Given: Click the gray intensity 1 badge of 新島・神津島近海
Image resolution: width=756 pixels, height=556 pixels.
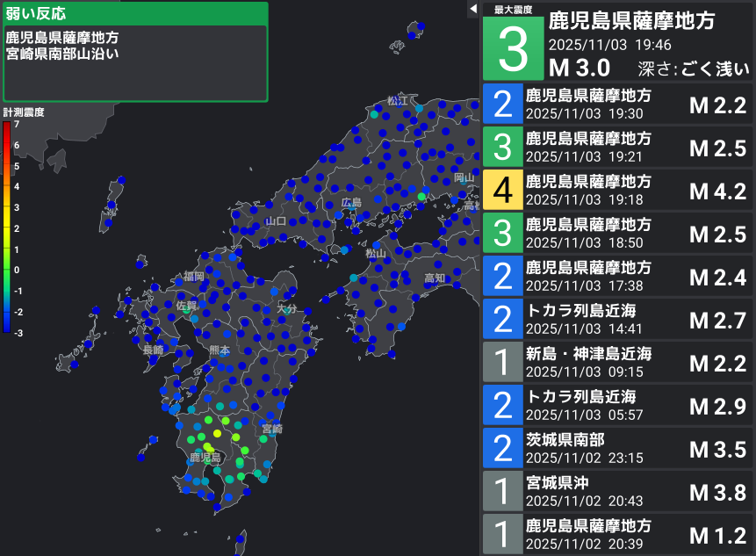Looking at the screenshot, I should tap(502, 362).
